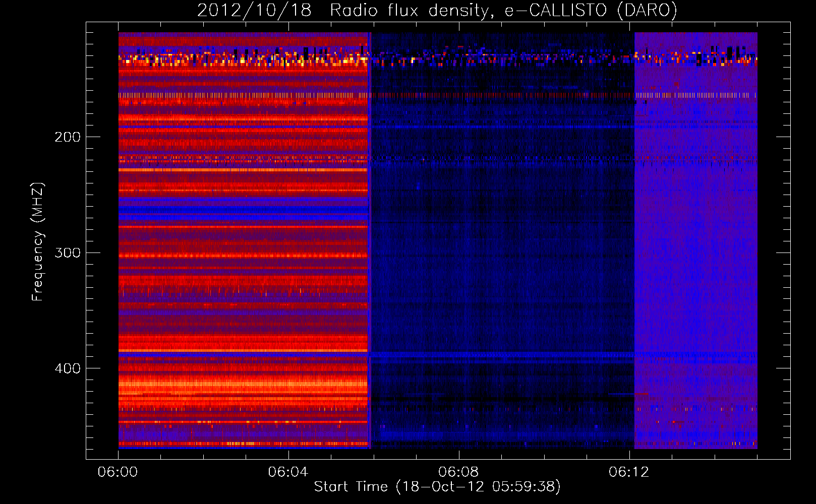
Task: Click the 'Start Time (18-Oct-12 05:59:38)' label
Action: pyautogui.click(x=437, y=487)
